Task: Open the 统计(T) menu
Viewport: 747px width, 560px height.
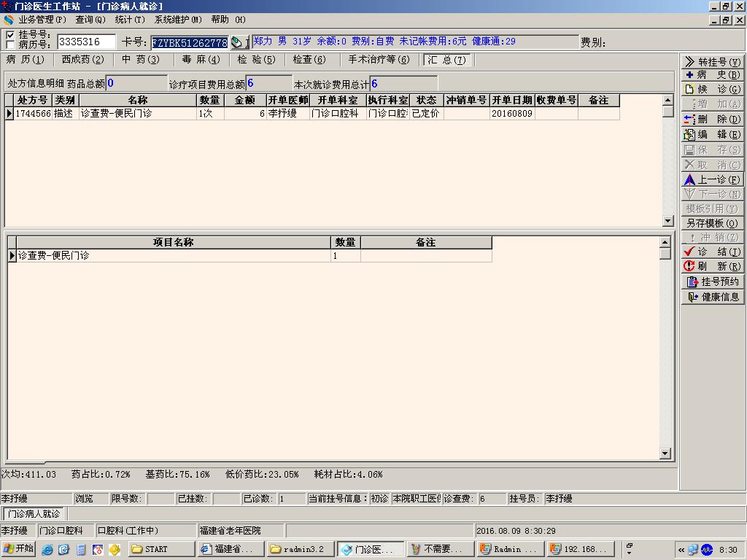Action: click(x=130, y=20)
